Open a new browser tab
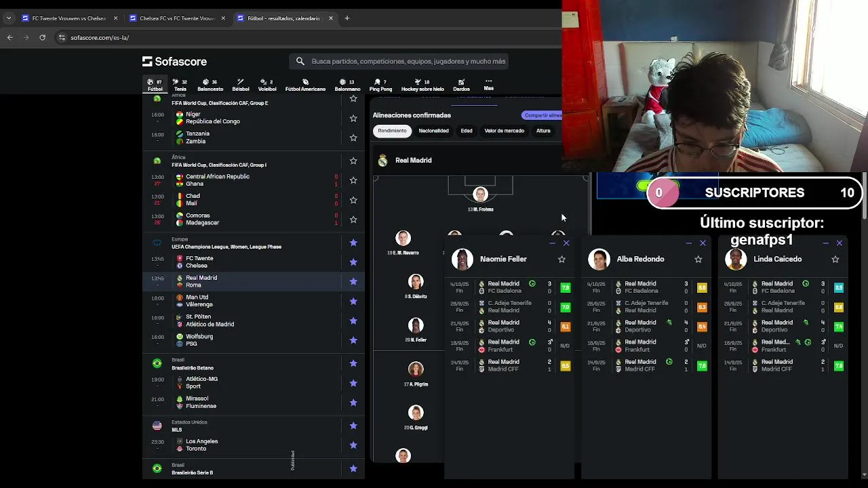The height and width of the screenshot is (488, 868). pos(347,18)
